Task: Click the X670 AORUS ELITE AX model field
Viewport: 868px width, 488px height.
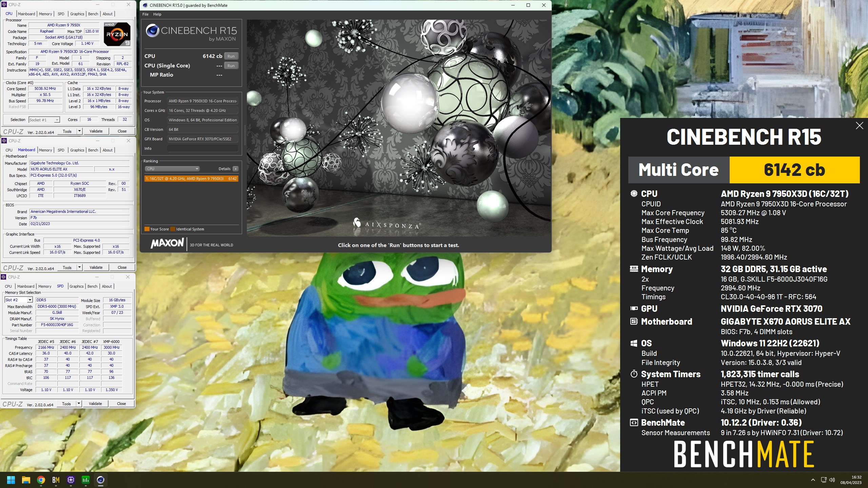Action: point(61,169)
